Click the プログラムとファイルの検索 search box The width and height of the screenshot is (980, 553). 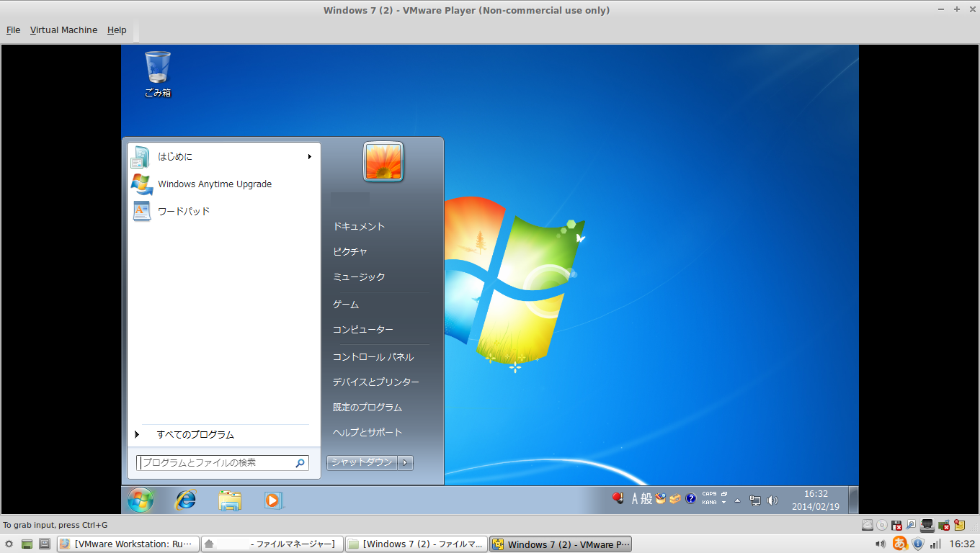(223, 462)
